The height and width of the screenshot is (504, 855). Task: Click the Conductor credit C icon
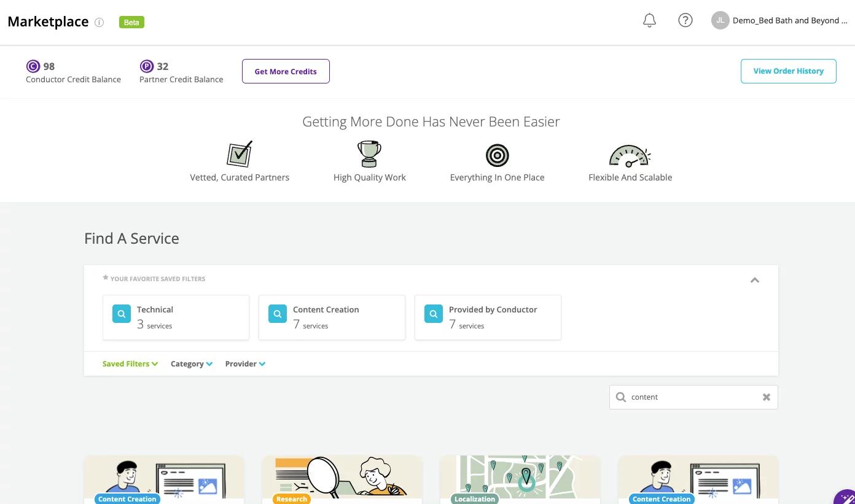pos(33,66)
